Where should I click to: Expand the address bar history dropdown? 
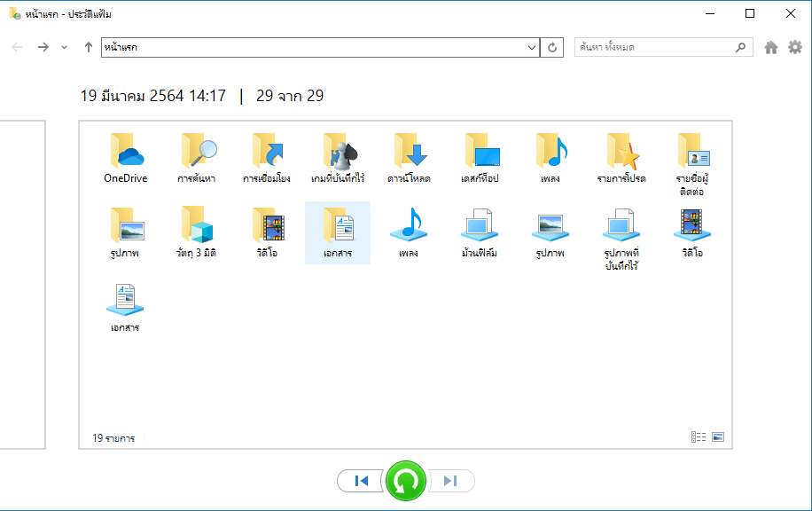(x=531, y=47)
